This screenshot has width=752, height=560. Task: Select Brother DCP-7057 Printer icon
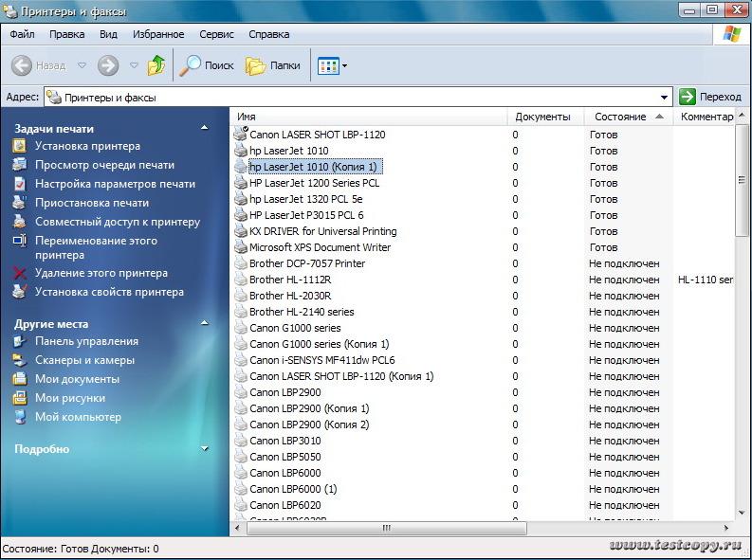click(x=241, y=263)
